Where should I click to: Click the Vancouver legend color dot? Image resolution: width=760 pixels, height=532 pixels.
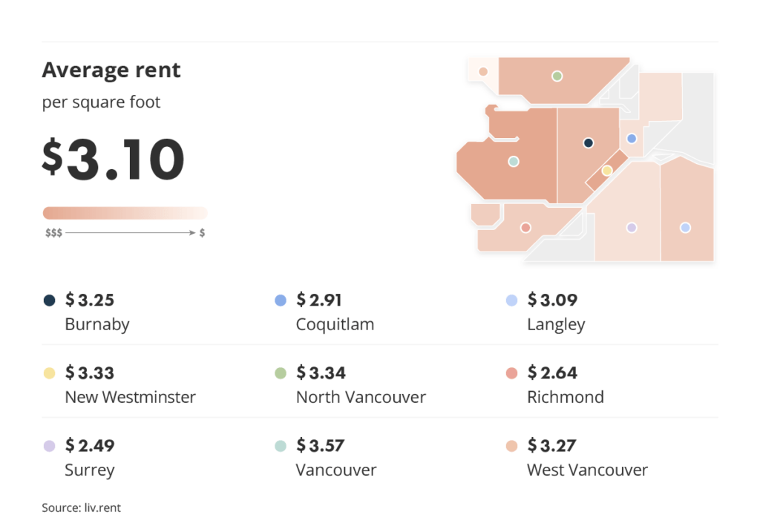[280, 446]
